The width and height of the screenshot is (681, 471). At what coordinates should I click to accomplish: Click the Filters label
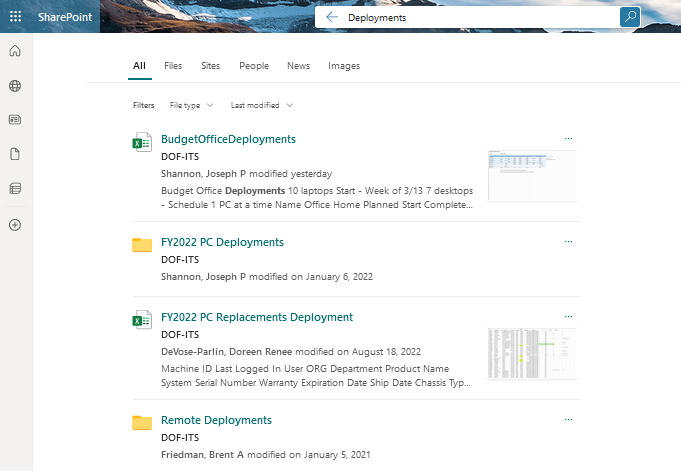pos(143,105)
